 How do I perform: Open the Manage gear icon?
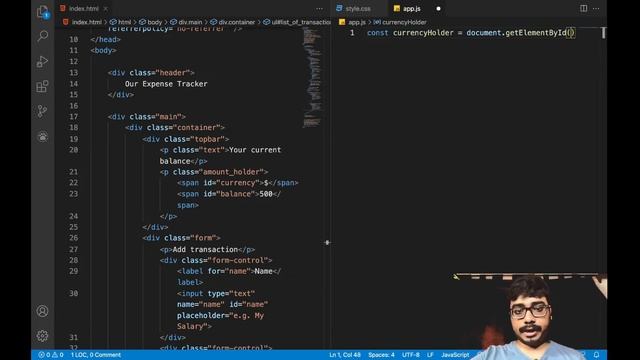coord(42,336)
